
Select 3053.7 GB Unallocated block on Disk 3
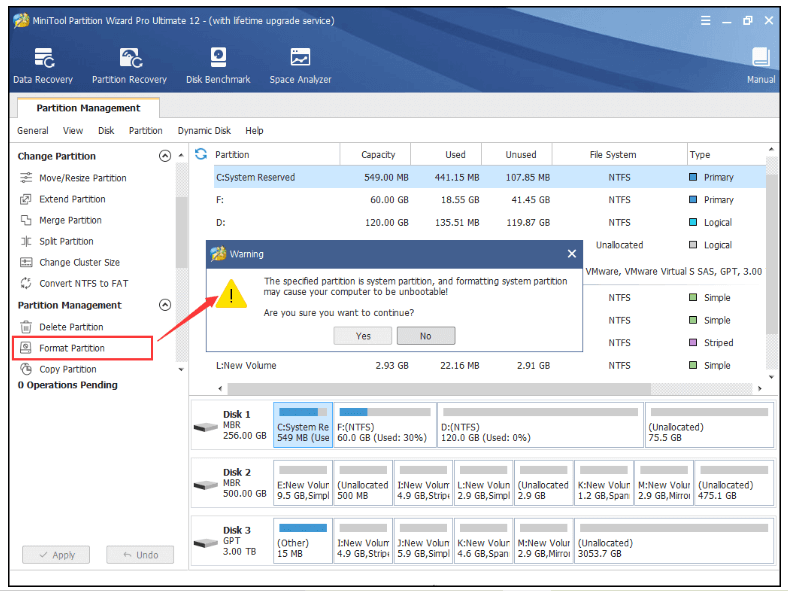click(674, 540)
